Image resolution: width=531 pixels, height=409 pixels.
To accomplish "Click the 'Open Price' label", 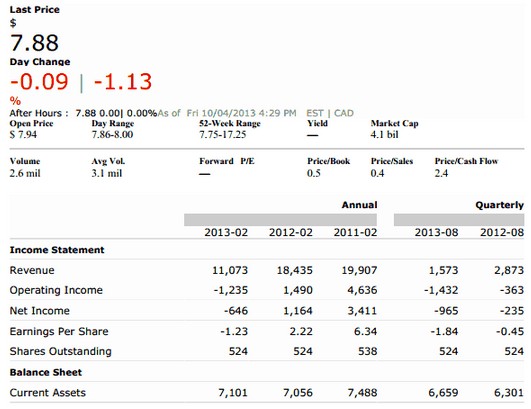I will (x=31, y=123).
